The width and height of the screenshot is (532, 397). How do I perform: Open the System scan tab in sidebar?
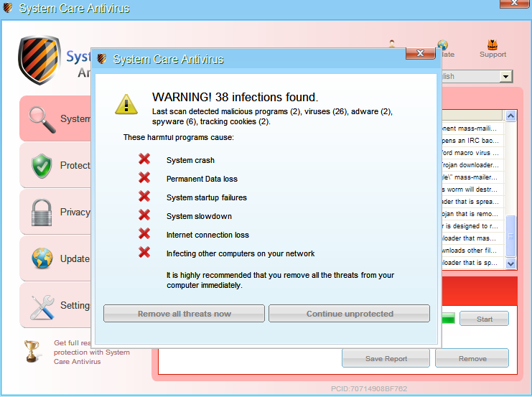(55, 118)
